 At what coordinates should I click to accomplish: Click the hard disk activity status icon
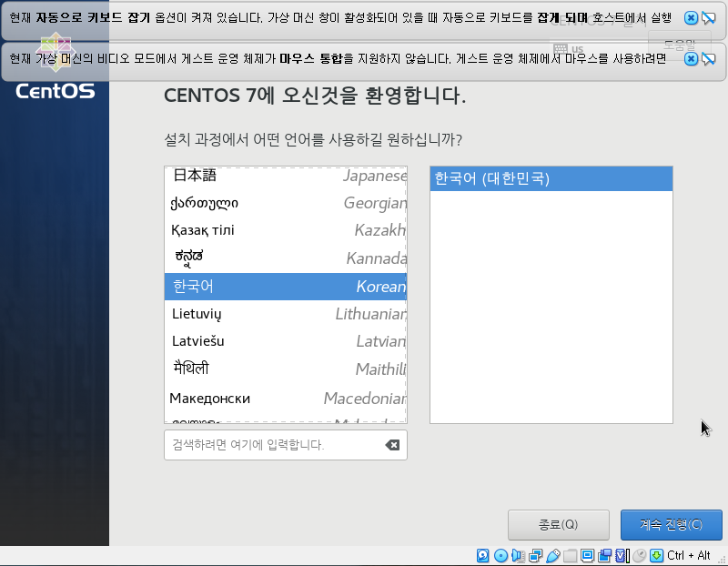pos(483,555)
